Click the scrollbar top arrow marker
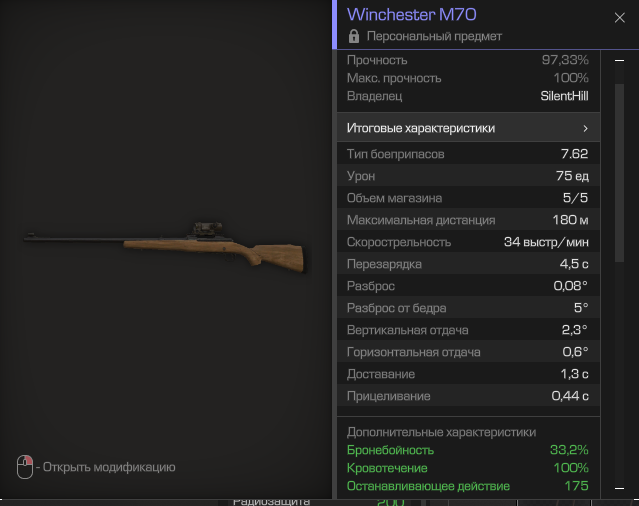Viewport: 639px width, 506px height. (619, 60)
